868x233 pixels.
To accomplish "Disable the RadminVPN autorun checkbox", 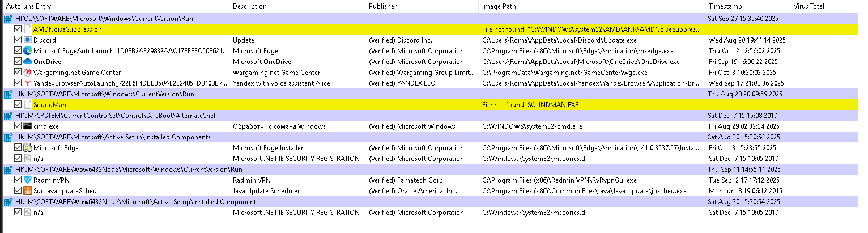I will coord(18,180).
